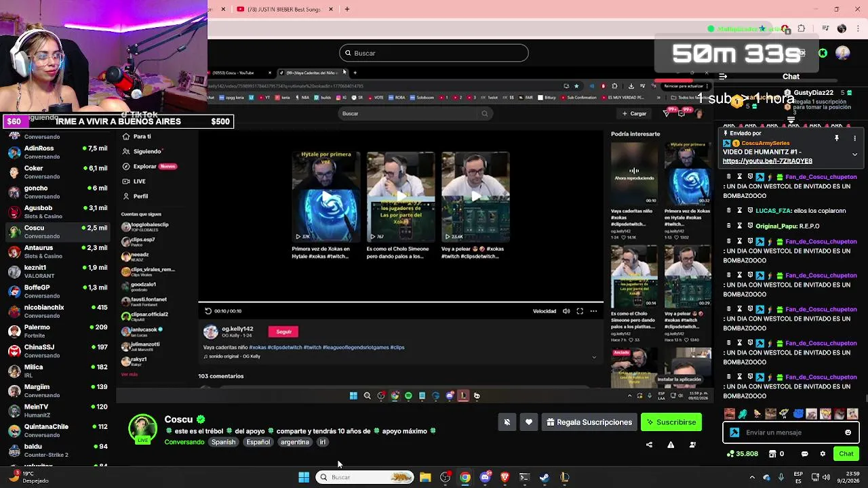Open the Palermo Fortnite channel
Viewport: 868px width, 488px height.
[58, 331]
